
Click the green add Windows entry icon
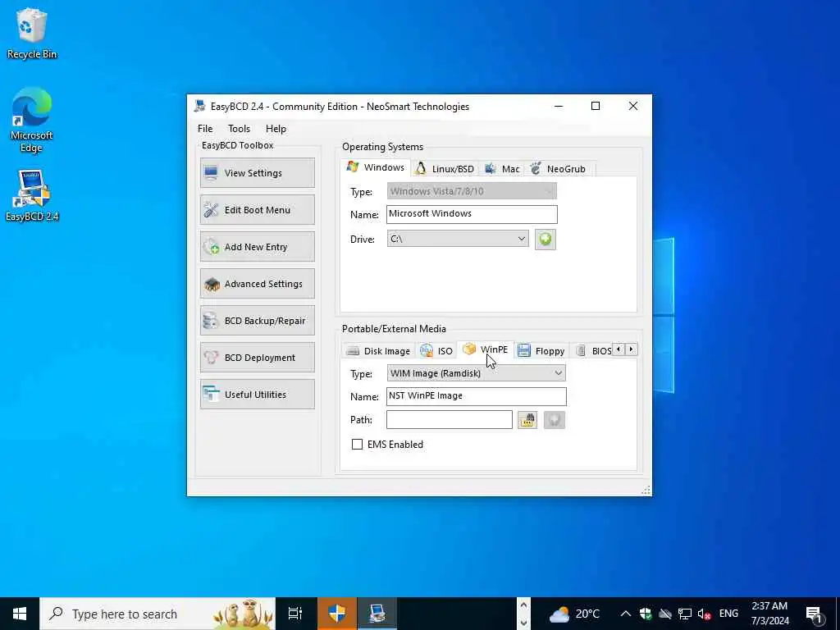[x=546, y=240]
